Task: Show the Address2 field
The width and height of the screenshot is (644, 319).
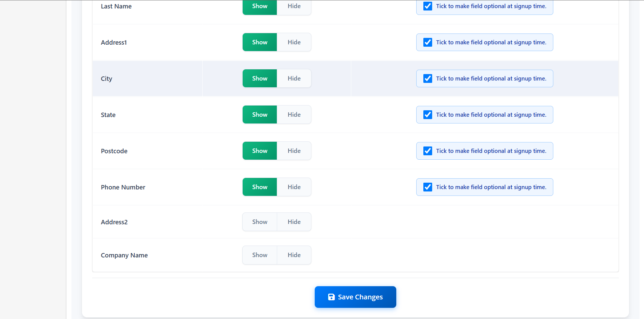Action: click(259, 222)
